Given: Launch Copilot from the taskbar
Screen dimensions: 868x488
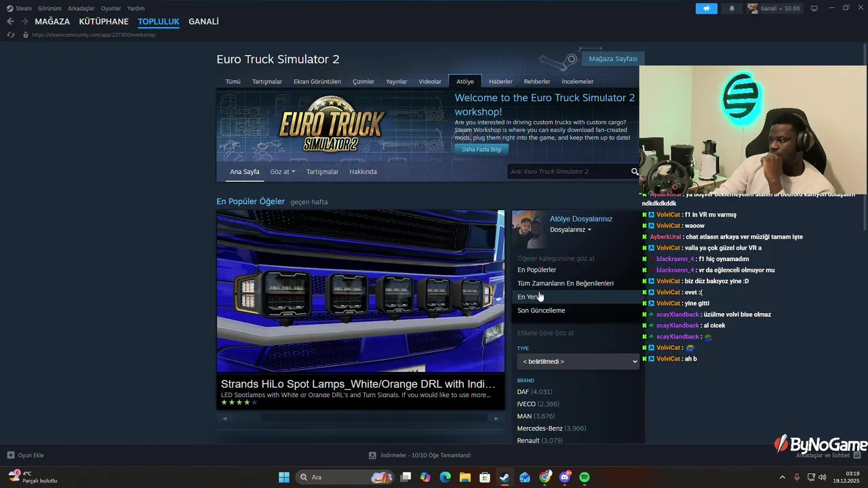Looking at the screenshot, I should tap(425, 477).
